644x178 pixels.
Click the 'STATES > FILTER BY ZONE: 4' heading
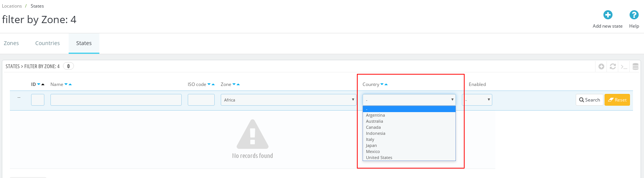[x=33, y=66]
